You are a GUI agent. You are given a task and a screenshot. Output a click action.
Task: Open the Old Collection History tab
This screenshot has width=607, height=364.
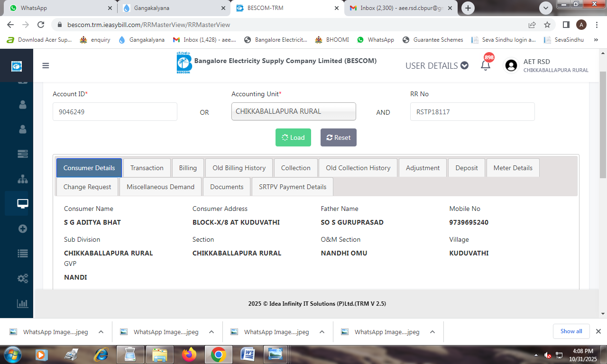coord(358,168)
